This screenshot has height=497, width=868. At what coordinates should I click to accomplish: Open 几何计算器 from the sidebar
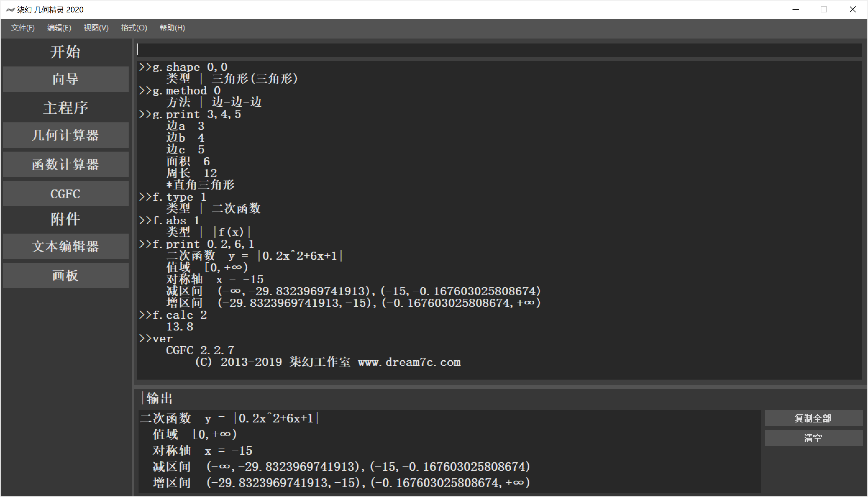click(x=66, y=135)
